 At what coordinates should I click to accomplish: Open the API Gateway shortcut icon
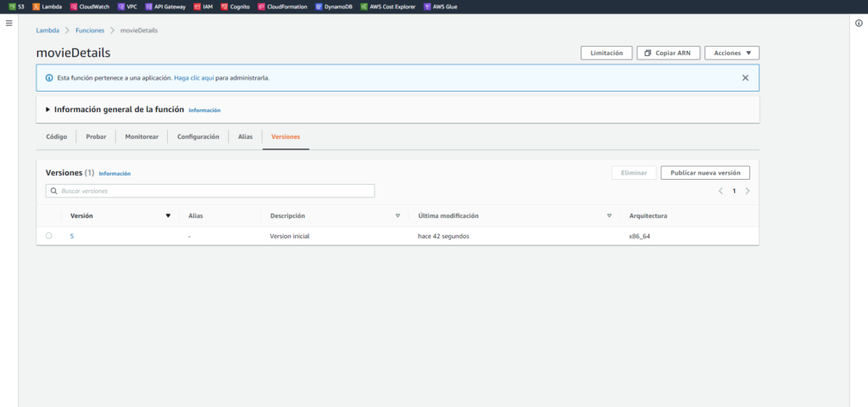(149, 6)
